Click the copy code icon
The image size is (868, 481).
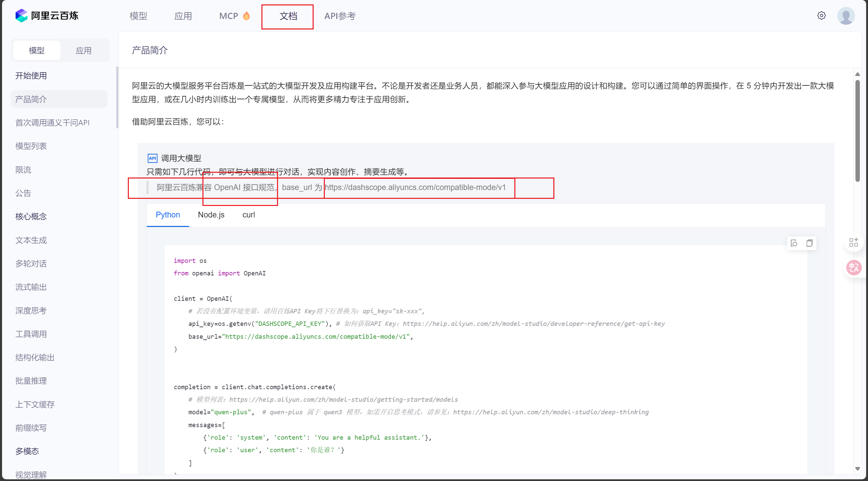[810, 243]
